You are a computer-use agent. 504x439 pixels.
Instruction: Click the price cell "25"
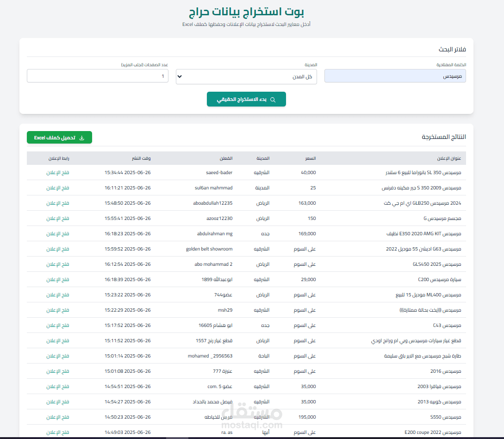pyautogui.click(x=313, y=188)
